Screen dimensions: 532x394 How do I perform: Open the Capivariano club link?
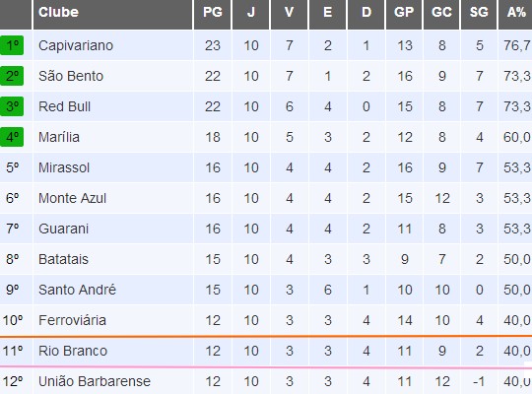click(x=76, y=45)
